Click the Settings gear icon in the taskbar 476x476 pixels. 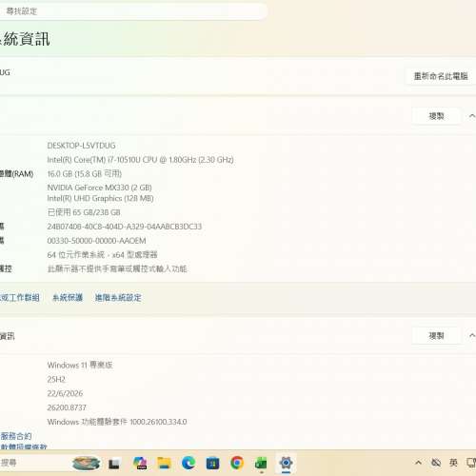(x=286, y=463)
